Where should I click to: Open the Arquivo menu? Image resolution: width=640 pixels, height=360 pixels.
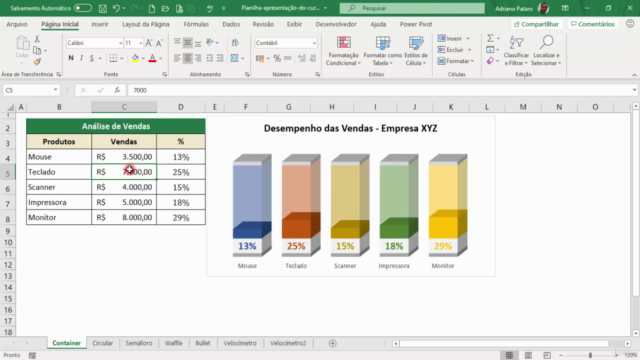[17, 24]
